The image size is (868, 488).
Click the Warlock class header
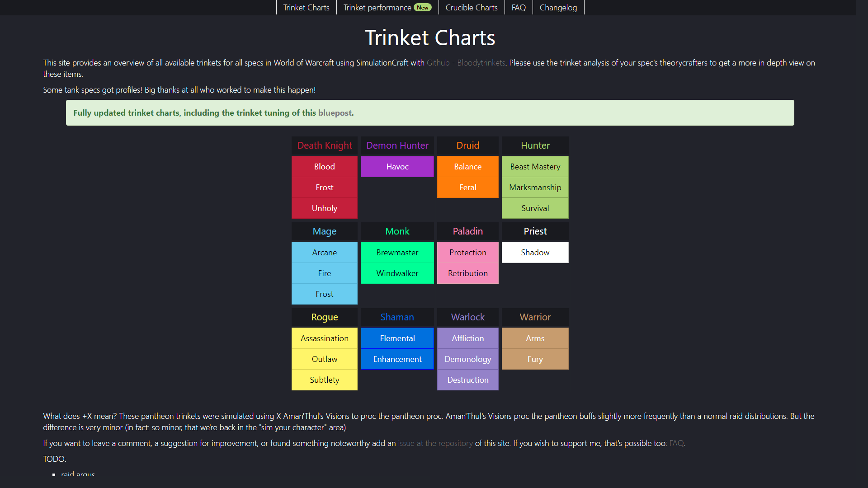[468, 317]
